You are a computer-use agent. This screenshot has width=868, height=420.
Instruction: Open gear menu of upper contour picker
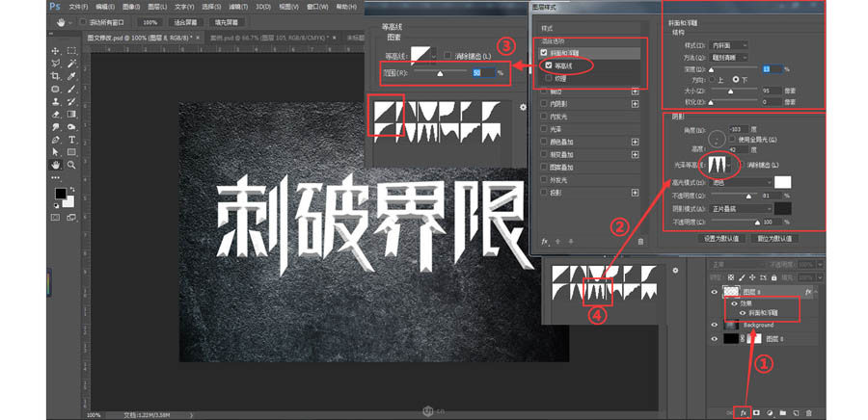(523, 107)
